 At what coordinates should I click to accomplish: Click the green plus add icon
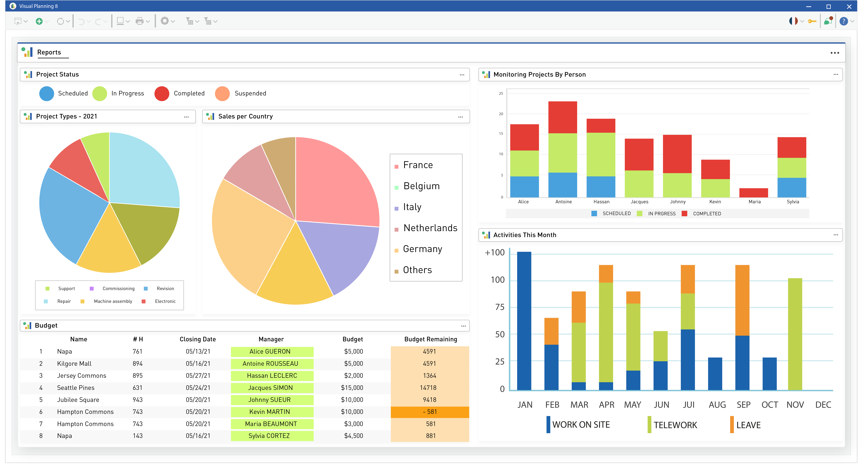[39, 21]
